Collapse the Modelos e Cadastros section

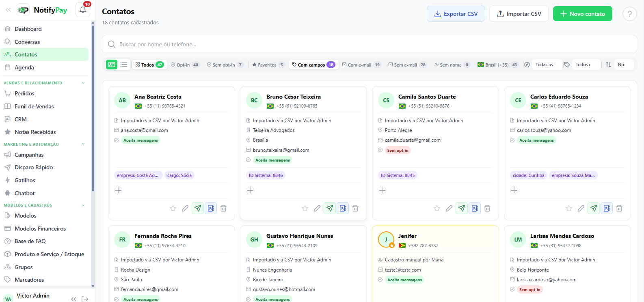point(83,205)
